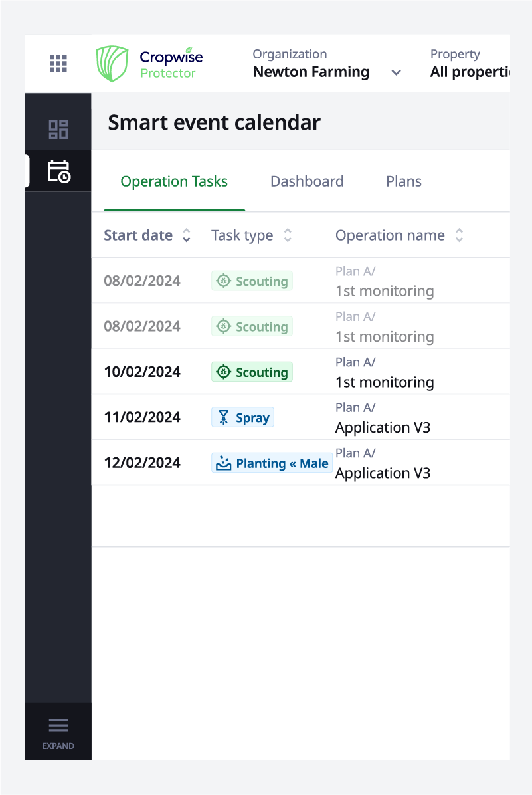Sort by Task type column arrows
Viewport: 532px width, 795px height.
pos(288,235)
